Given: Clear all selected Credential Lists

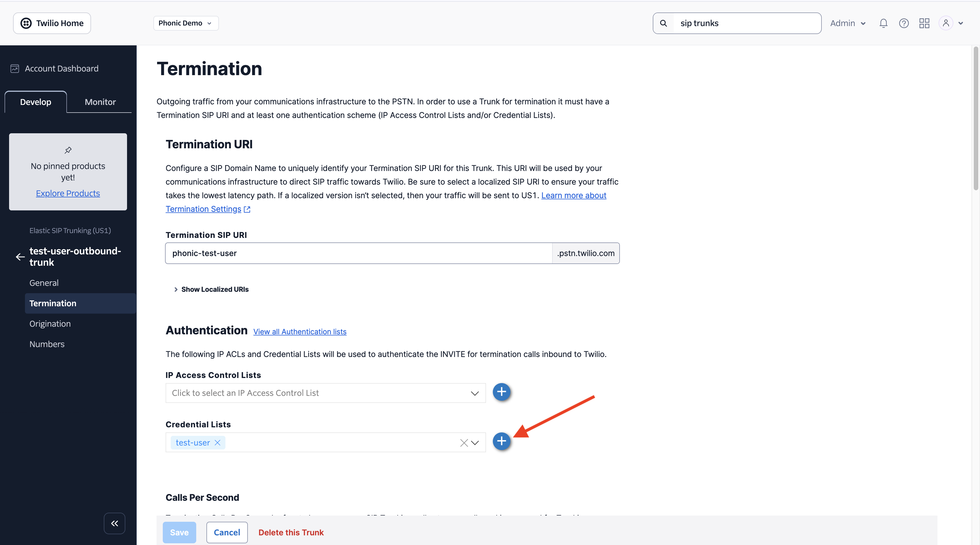Looking at the screenshot, I should (463, 443).
